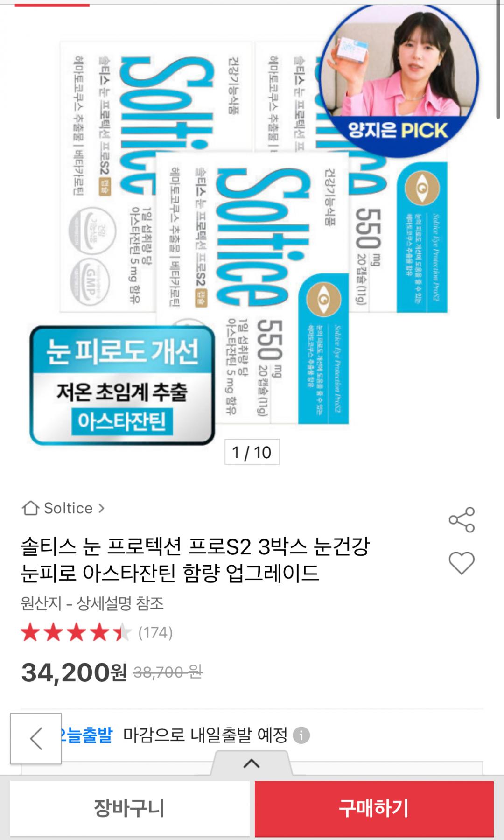Click the home icon beside Soltice

coord(30,508)
